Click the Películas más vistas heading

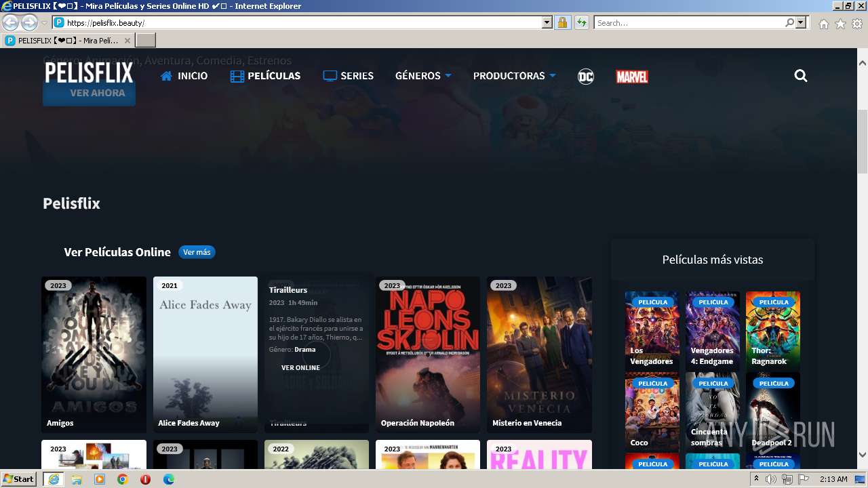713,260
